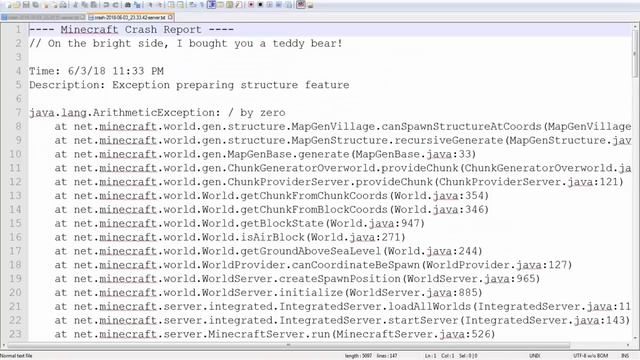Click Save Recorded Macro icon

[x=288, y=5]
